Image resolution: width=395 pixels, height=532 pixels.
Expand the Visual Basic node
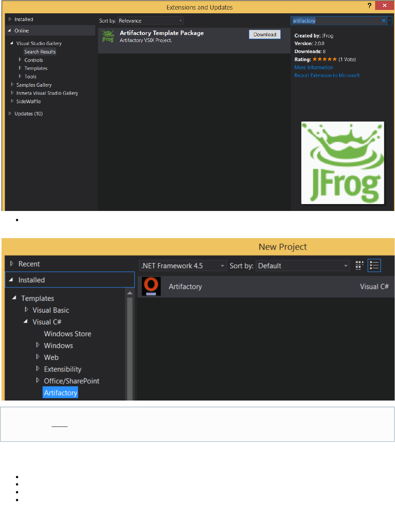click(26, 310)
